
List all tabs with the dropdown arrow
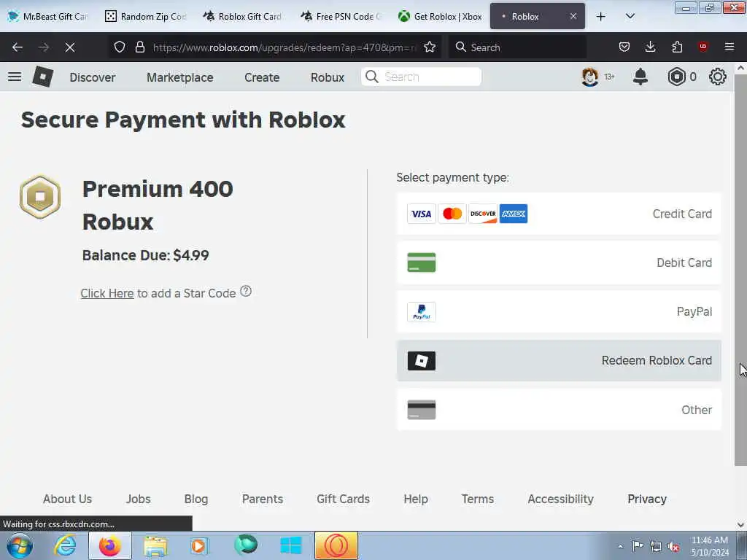pyautogui.click(x=630, y=16)
